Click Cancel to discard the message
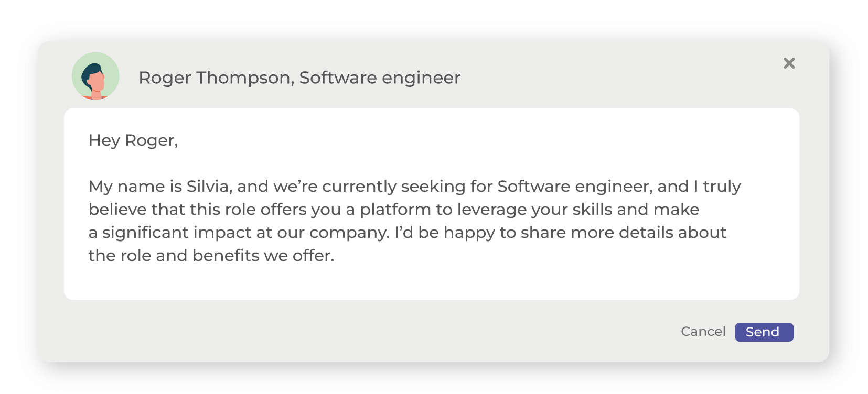The height and width of the screenshot is (394, 868). click(703, 331)
